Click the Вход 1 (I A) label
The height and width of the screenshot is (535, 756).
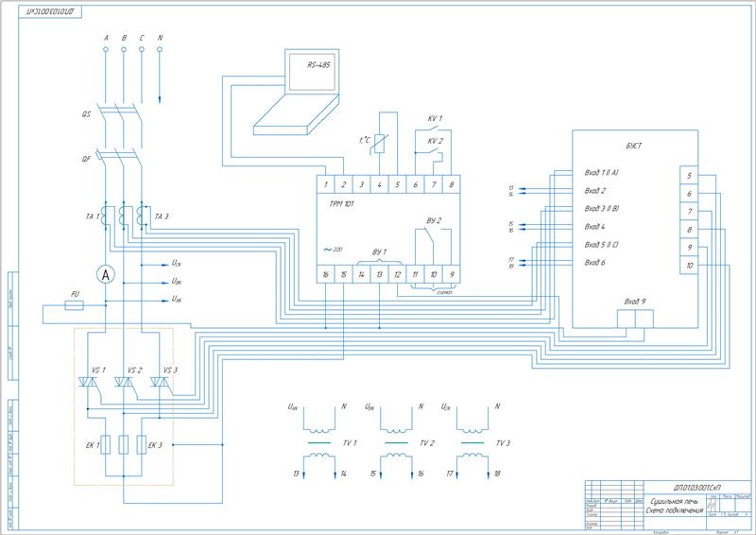601,172
